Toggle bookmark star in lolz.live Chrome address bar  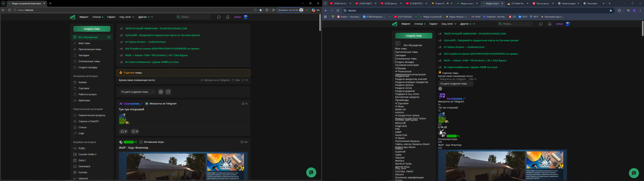tap(611, 11)
